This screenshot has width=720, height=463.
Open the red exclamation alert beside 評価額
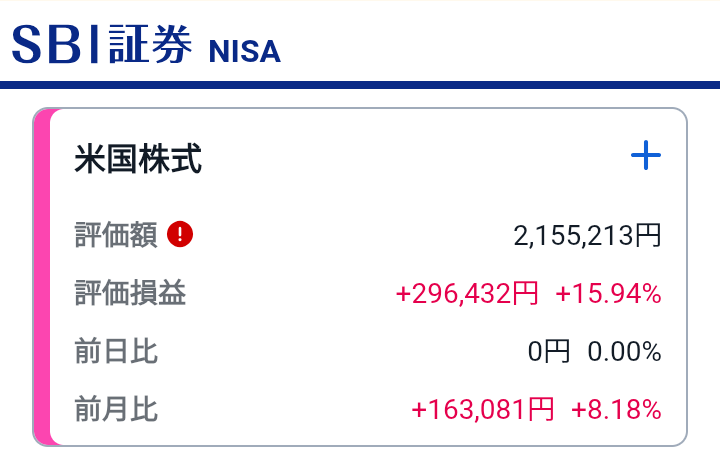(x=180, y=234)
